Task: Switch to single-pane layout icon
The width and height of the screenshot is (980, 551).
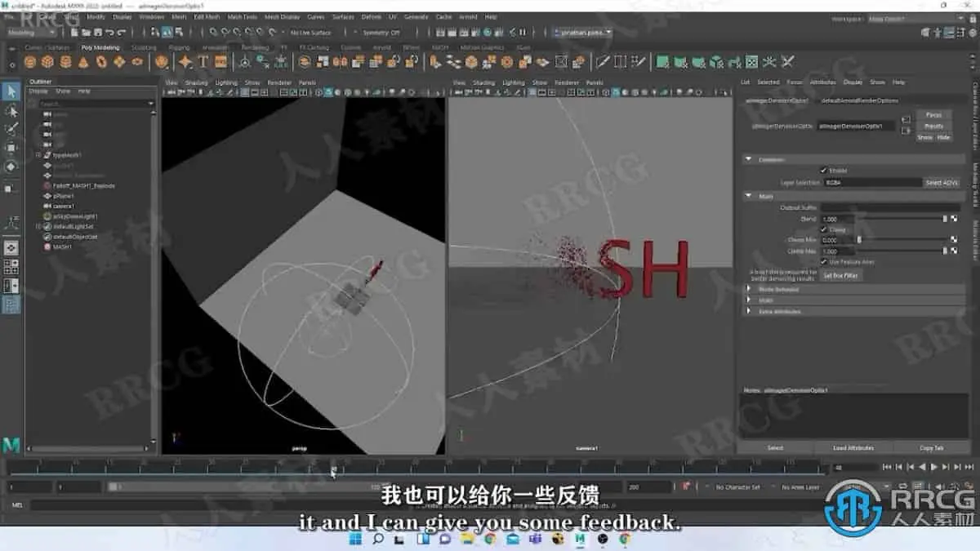Action: coord(11,247)
